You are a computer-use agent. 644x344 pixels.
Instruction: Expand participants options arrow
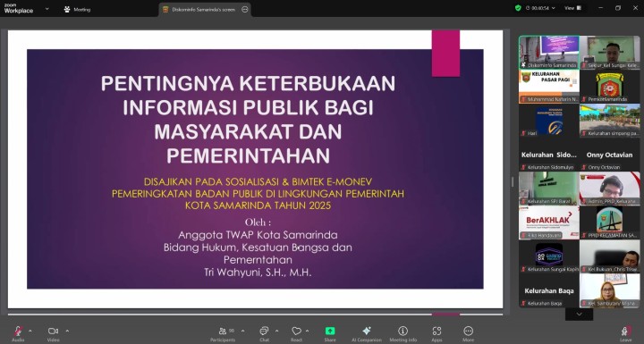click(x=242, y=331)
